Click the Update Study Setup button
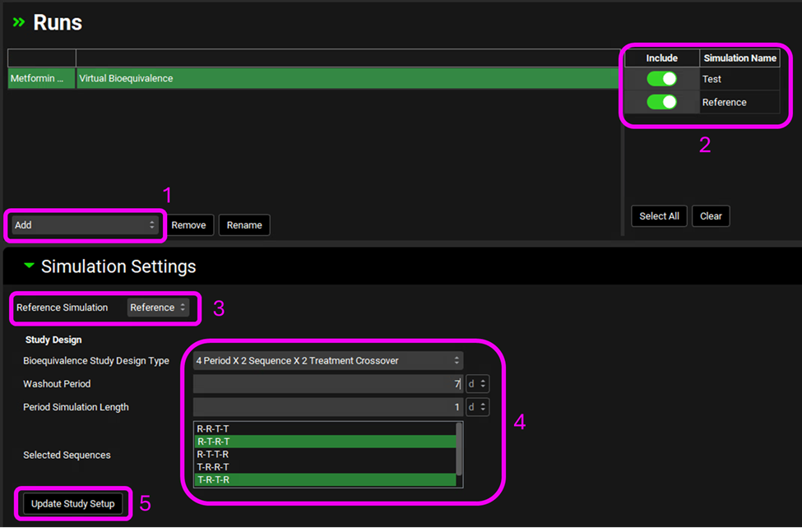 [x=72, y=503]
